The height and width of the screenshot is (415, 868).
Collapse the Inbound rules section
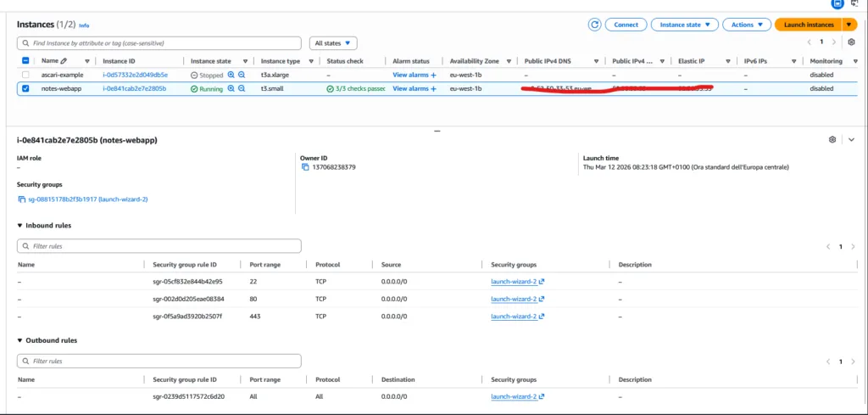point(20,226)
